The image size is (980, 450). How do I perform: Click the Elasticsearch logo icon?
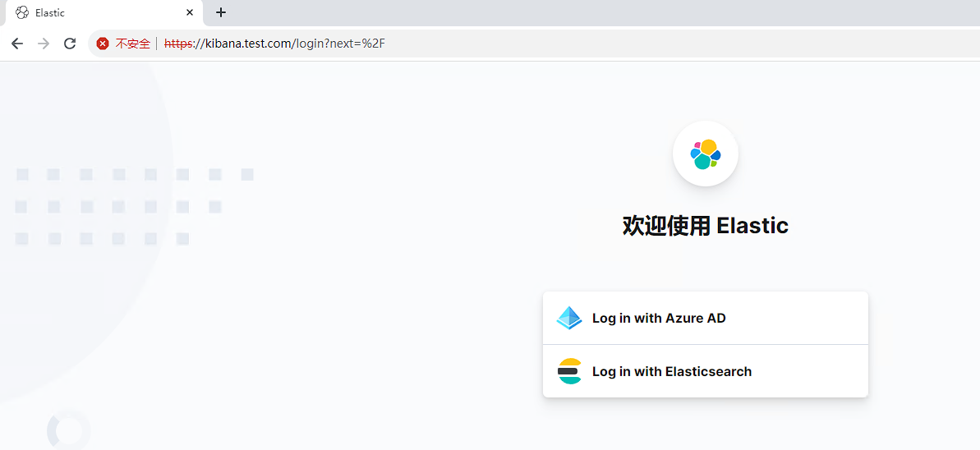(569, 371)
